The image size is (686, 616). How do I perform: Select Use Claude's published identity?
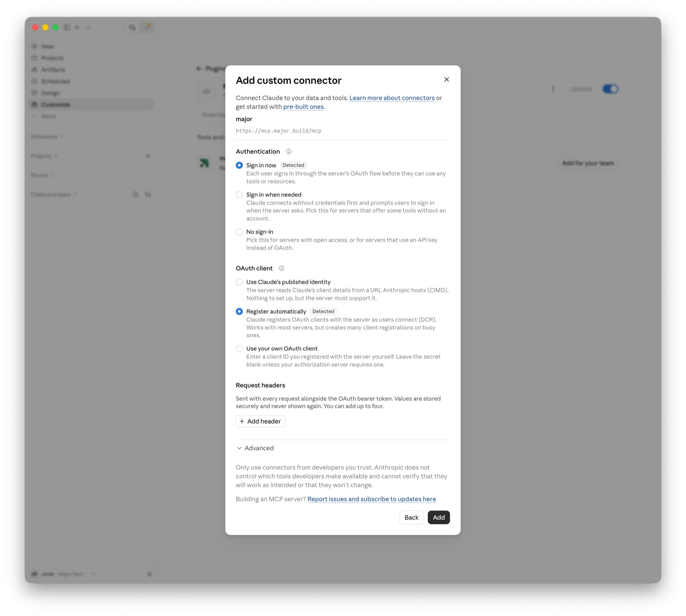(240, 282)
